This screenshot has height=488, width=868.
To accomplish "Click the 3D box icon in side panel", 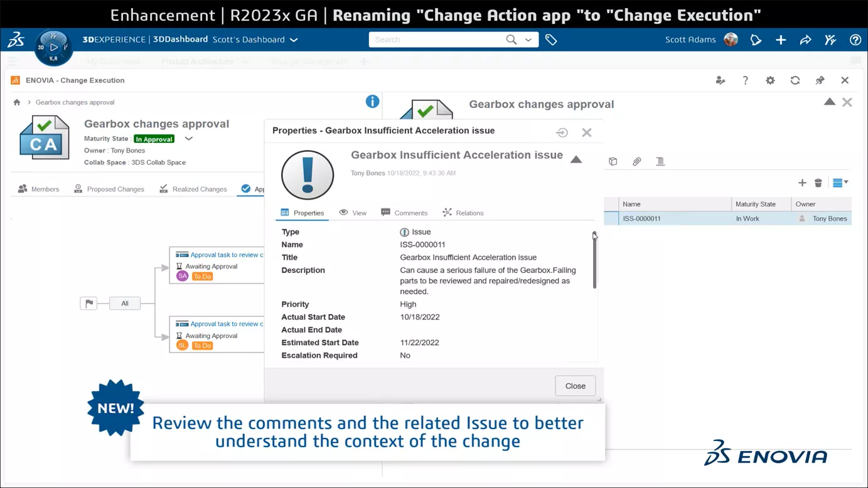I will [x=613, y=161].
